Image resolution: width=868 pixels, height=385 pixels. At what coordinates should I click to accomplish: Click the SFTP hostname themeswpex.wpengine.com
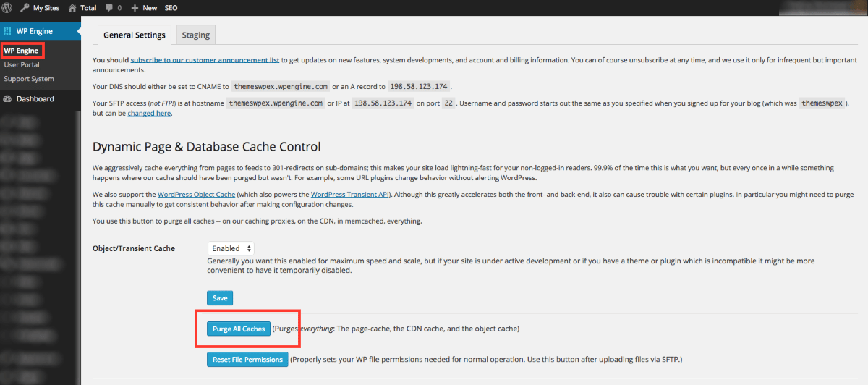[x=276, y=103]
